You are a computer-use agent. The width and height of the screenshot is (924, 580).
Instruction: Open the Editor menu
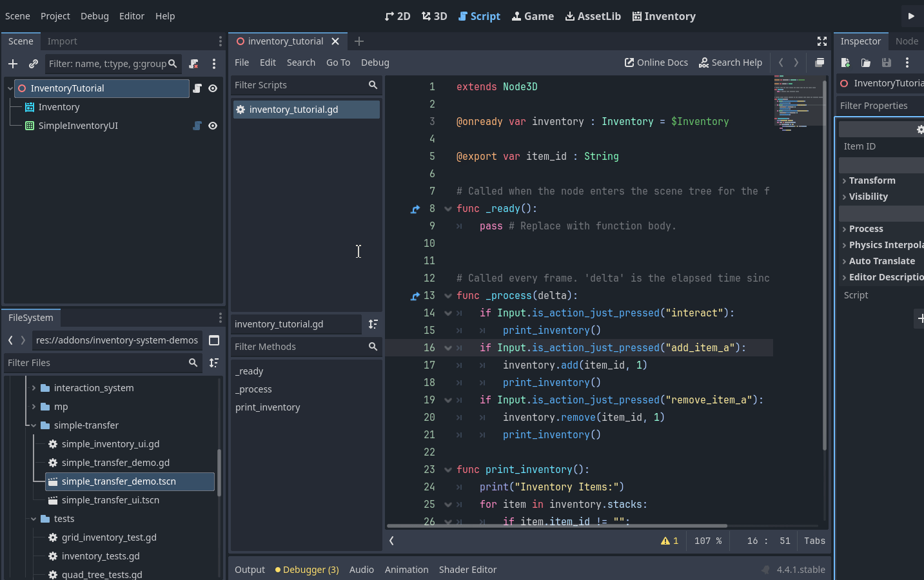click(132, 16)
